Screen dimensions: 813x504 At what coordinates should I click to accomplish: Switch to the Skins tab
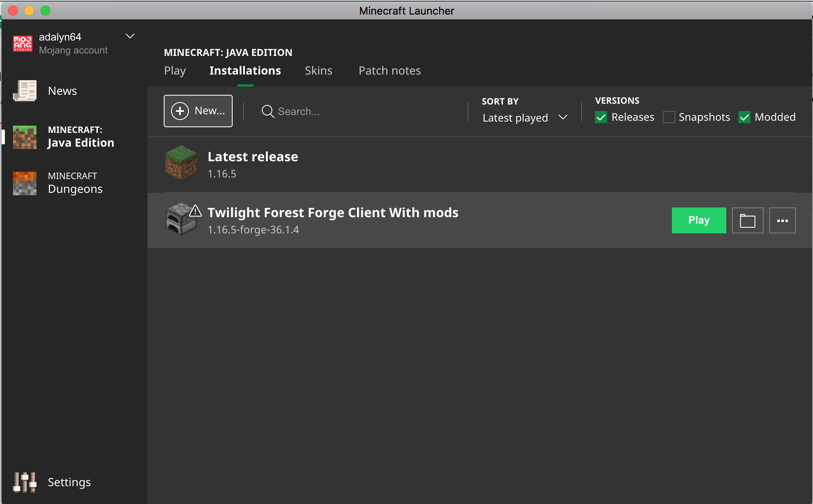pos(319,70)
